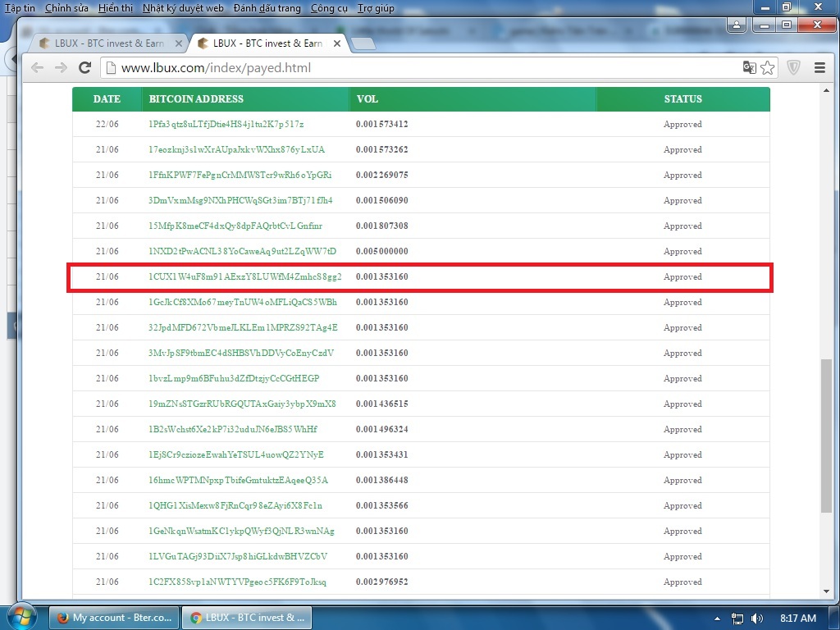Select the volume value 0.001807308
The image size is (840, 630).
(382, 226)
